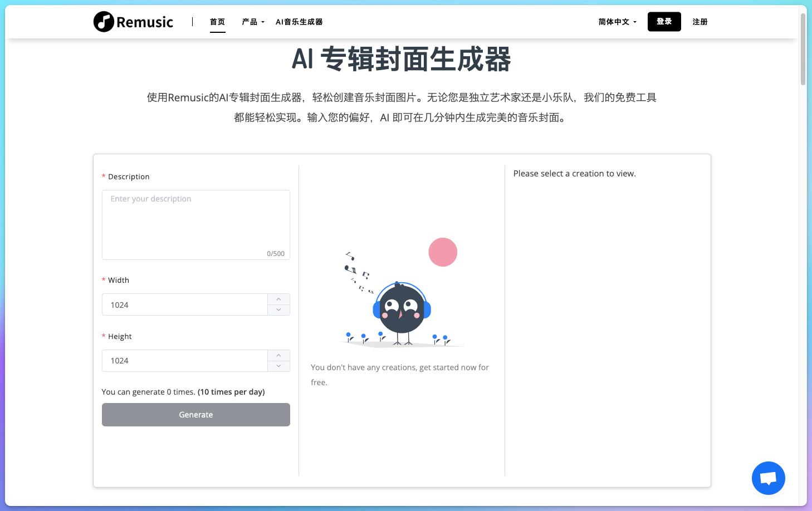
Task: Select the Width value field
Action: [184, 304]
